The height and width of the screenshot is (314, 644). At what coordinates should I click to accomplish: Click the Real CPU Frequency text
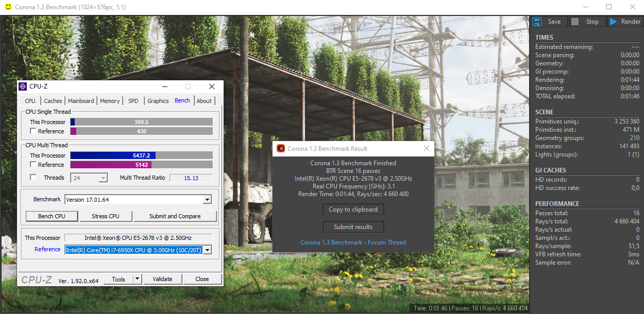353,186
